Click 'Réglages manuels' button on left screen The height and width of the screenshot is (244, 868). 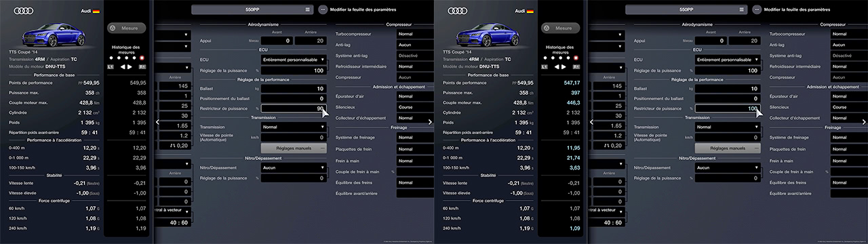tap(294, 148)
